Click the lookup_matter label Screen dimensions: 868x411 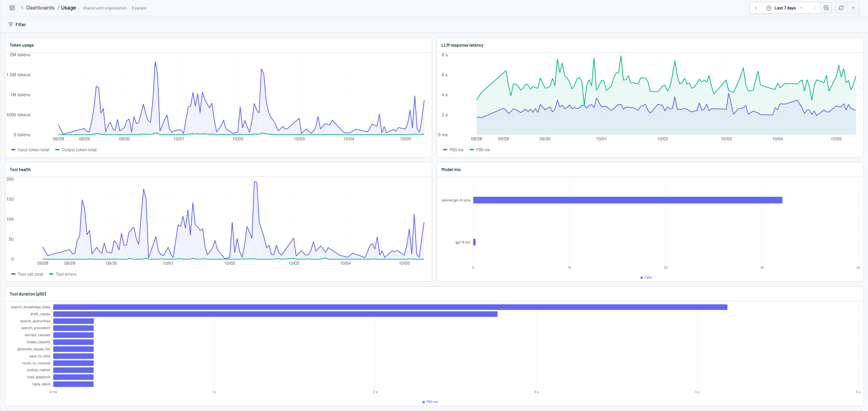[38, 370]
